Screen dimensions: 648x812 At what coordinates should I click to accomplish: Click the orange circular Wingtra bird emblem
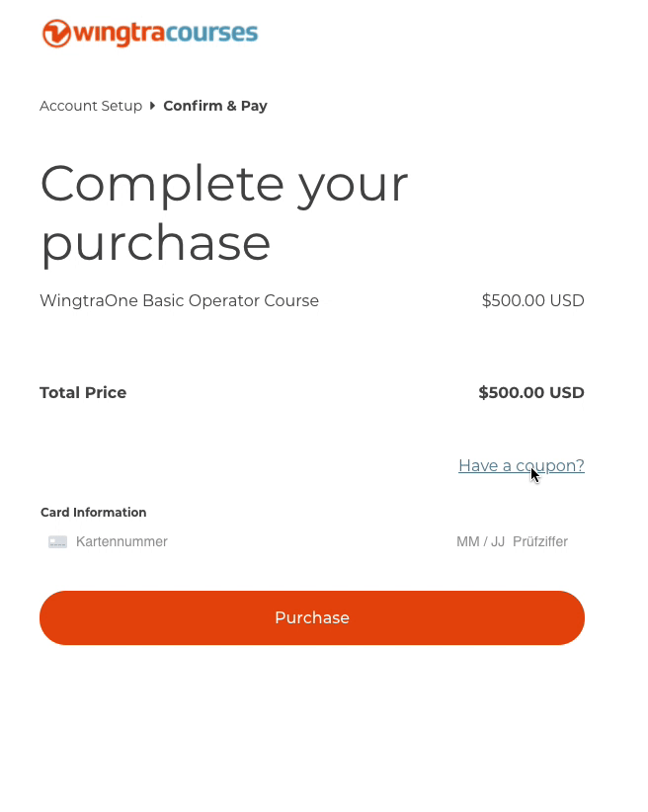coord(56,33)
